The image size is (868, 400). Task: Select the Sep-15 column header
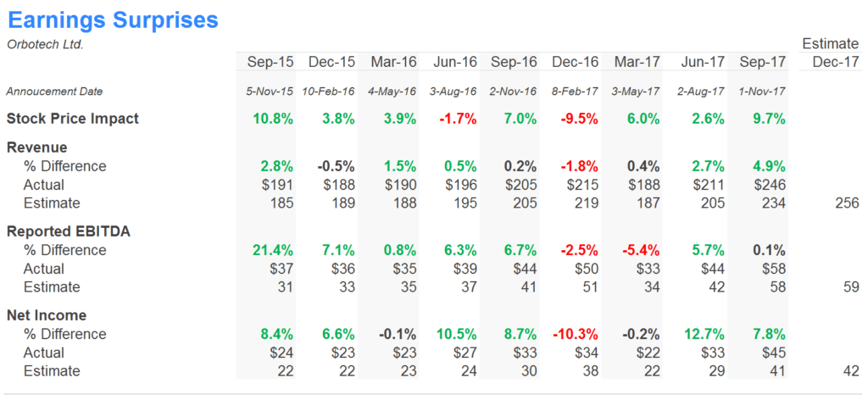(x=270, y=62)
